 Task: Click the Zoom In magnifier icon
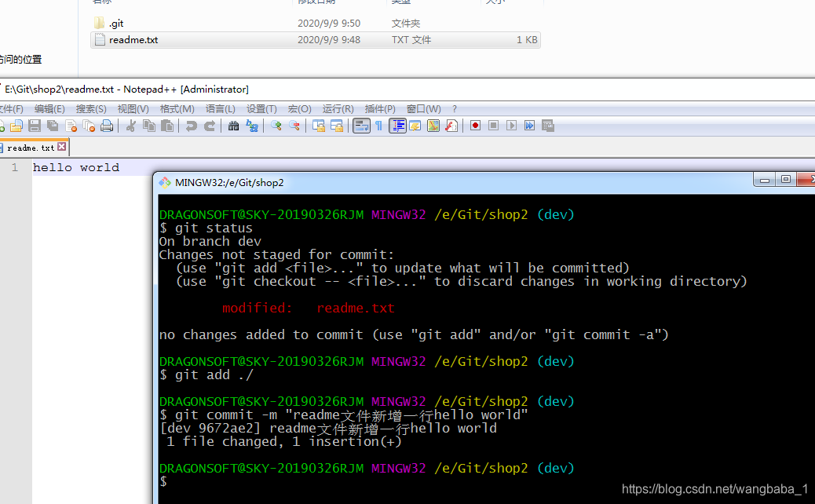(x=276, y=126)
